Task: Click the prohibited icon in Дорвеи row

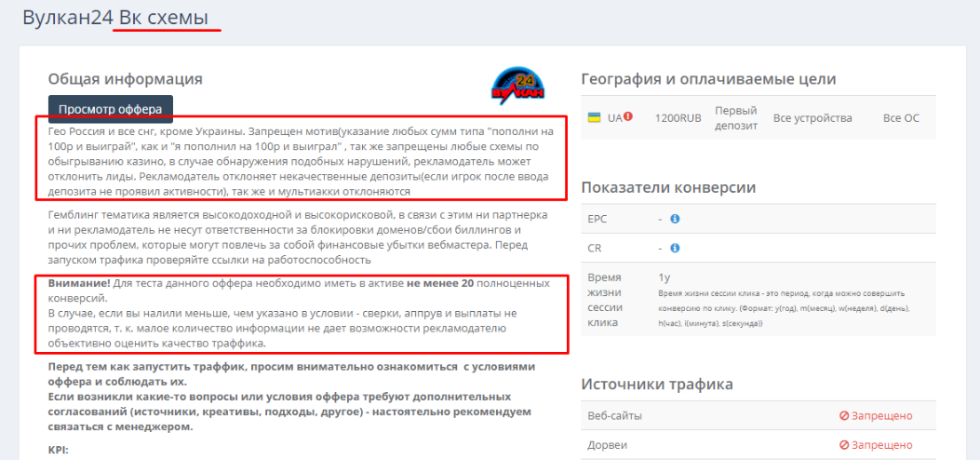Action: tap(844, 445)
